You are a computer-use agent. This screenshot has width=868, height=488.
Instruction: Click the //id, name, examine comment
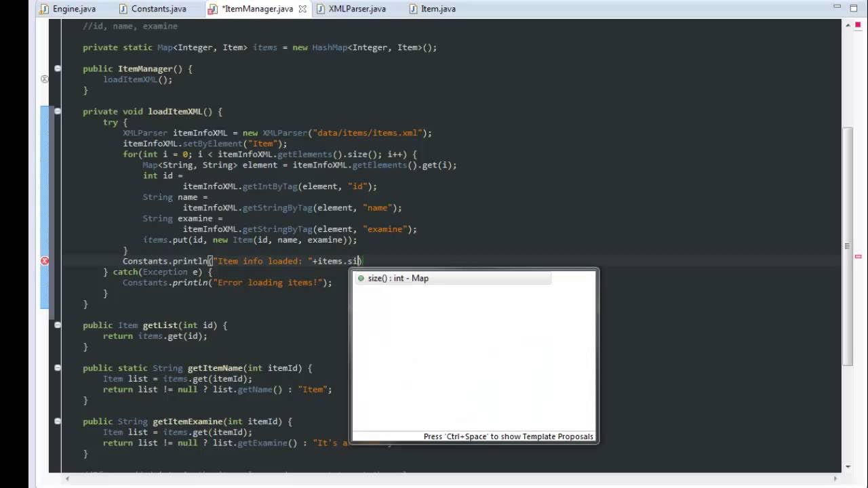(130, 26)
